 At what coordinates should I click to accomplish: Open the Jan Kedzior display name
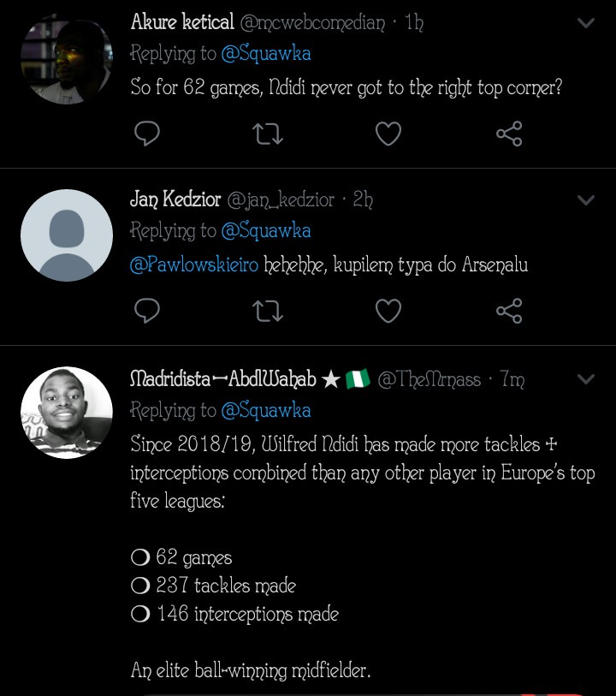point(174,200)
